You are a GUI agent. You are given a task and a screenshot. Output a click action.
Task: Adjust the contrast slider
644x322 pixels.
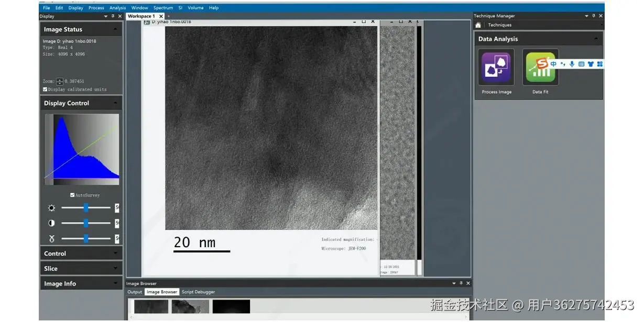(86, 223)
